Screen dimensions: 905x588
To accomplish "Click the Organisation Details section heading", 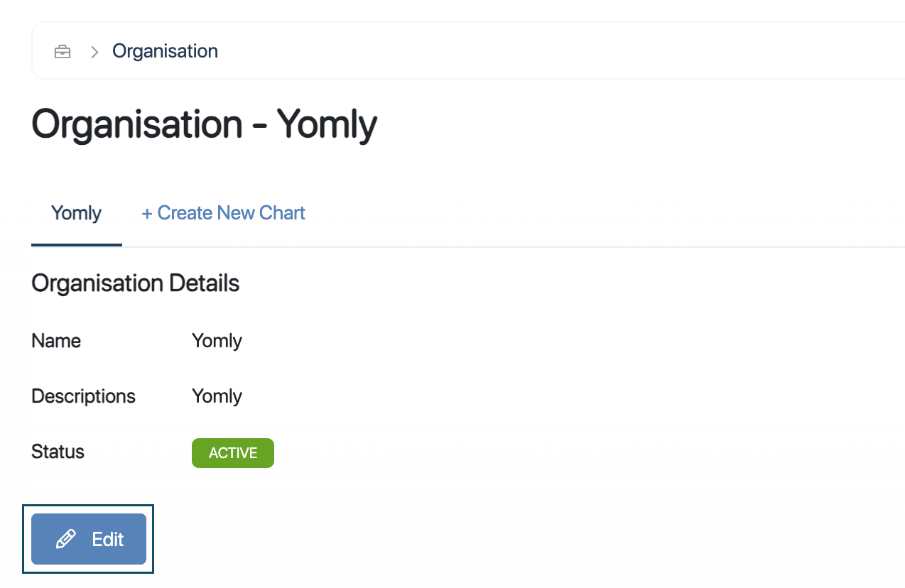I will (135, 283).
